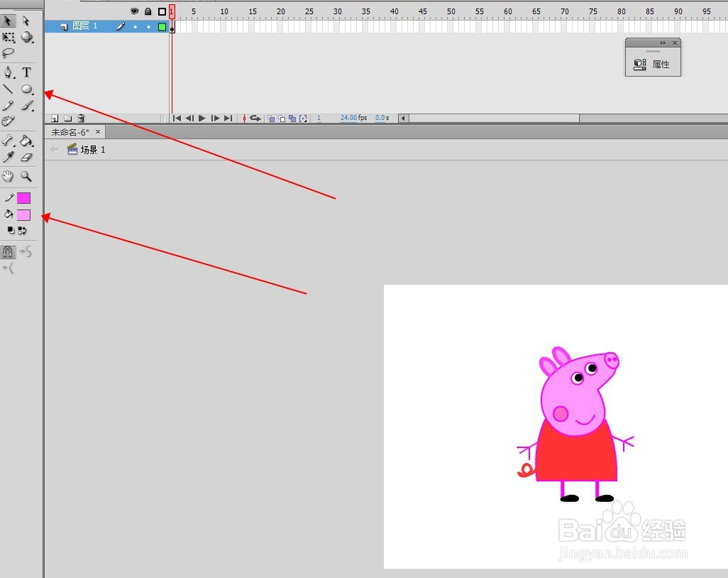Image resolution: width=728 pixels, height=578 pixels.
Task: Expand the collapsed 属性 panel dock
Action: (x=663, y=43)
